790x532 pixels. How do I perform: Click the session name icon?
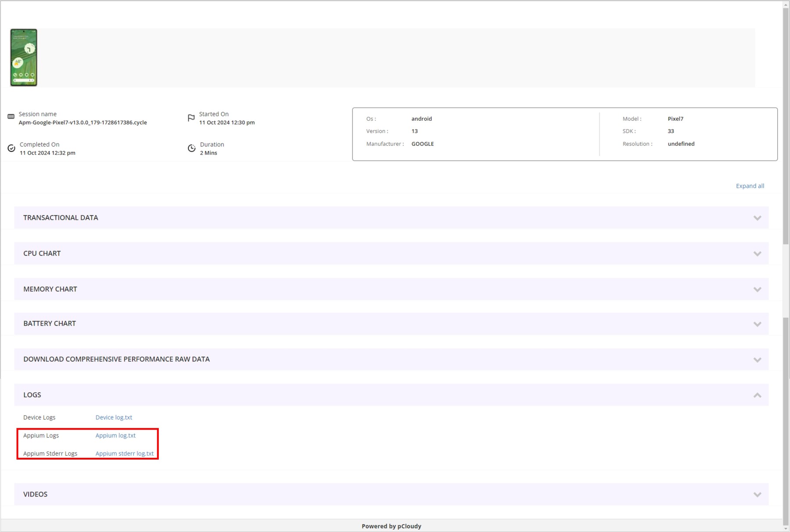pyautogui.click(x=11, y=116)
